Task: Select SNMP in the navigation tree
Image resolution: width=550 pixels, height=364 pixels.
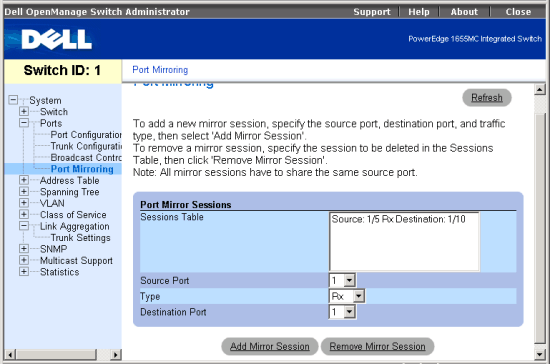Action: pyautogui.click(x=53, y=249)
